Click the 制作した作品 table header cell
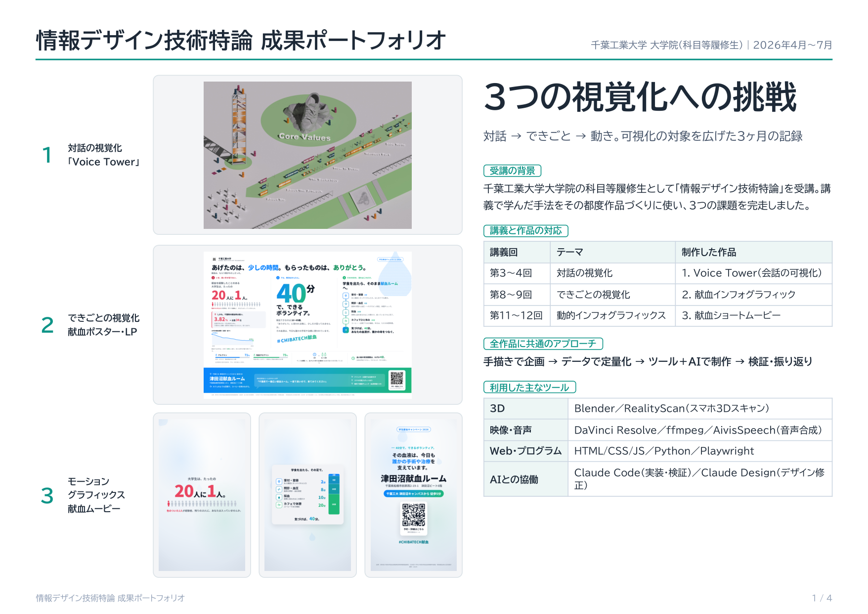 [x=754, y=252]
